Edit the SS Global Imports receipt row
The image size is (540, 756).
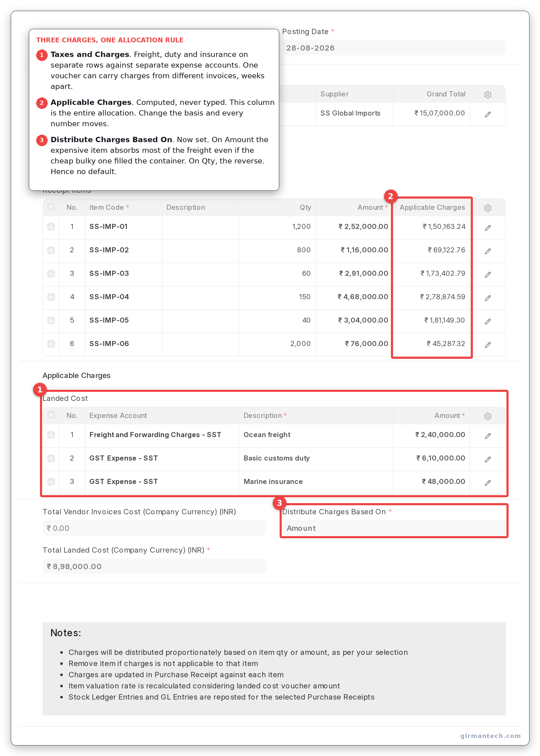tap(488, 114)
